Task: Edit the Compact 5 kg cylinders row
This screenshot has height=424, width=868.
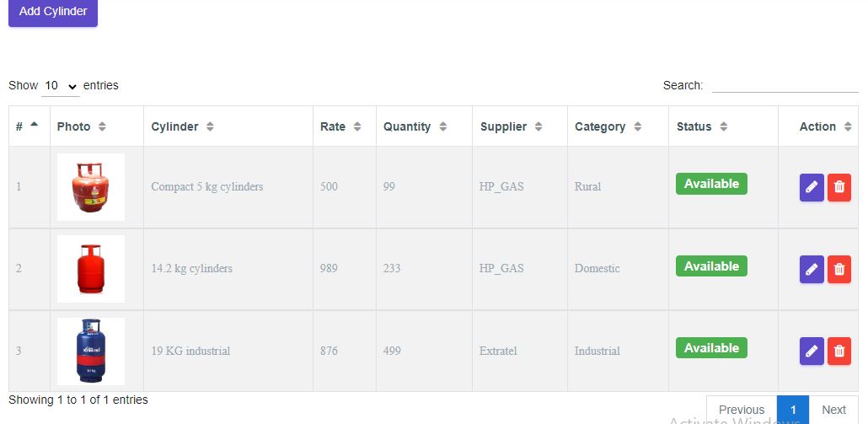Action: [x=812, y=187]
